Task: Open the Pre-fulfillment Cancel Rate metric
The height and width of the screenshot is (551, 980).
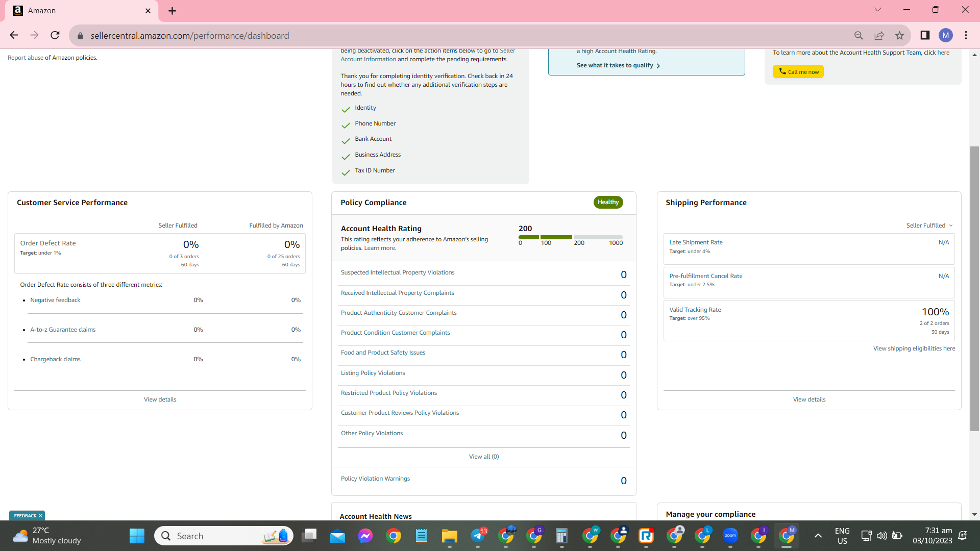Action: (x=706, y=276)
